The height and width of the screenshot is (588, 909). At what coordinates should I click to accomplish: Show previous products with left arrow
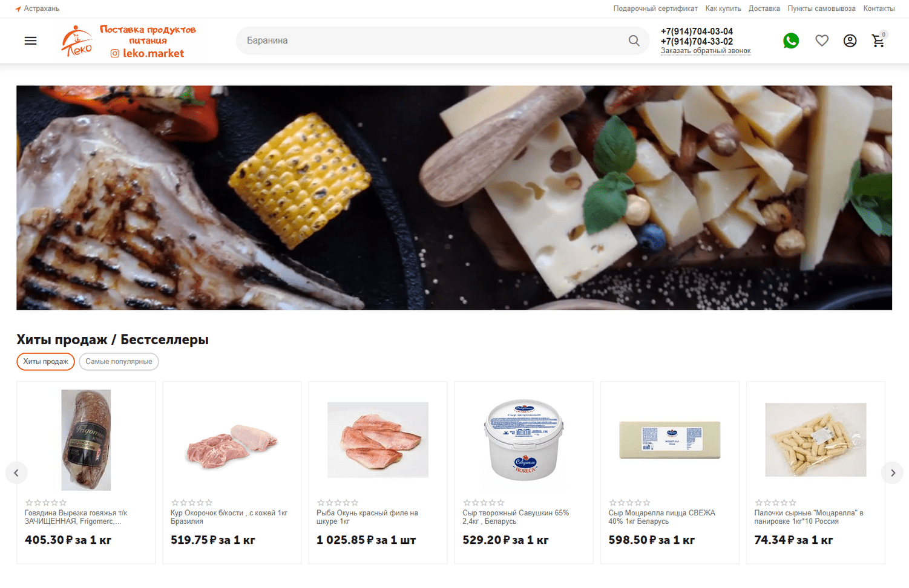tap(16, 472)
